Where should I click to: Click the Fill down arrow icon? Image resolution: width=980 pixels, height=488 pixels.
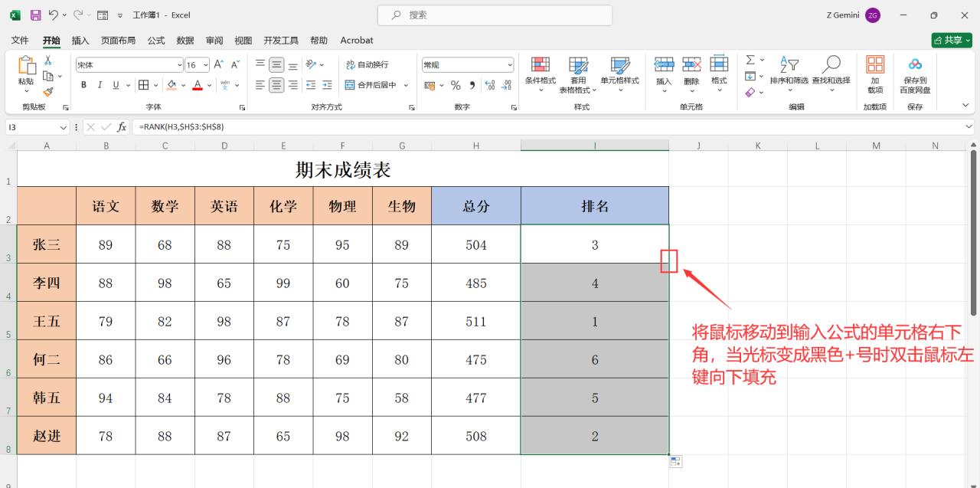coord(750,76)
